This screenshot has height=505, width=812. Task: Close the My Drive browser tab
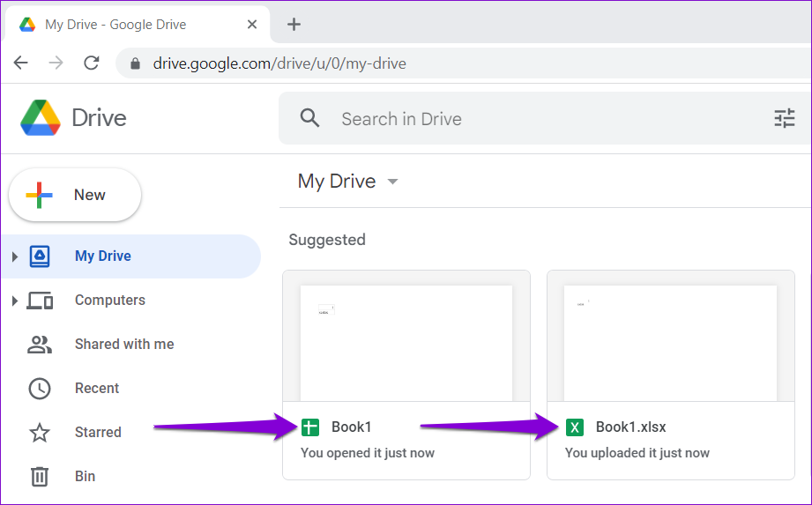(x=252, y=25)
